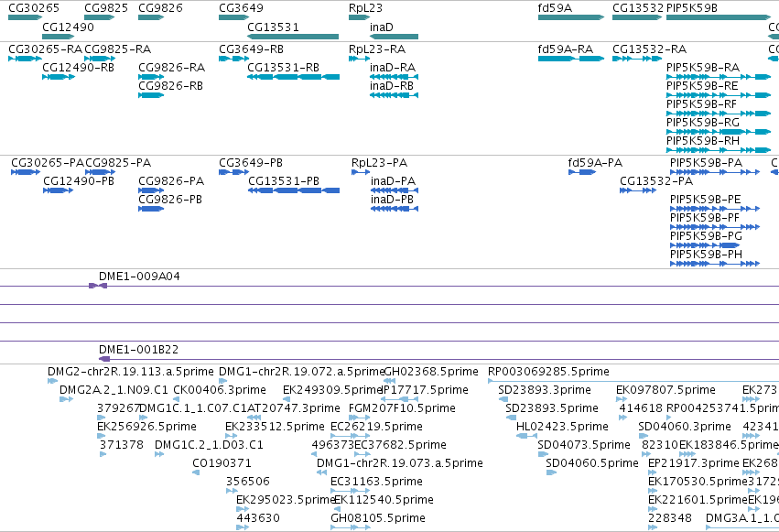779x532 pixels.
Task: Select the fd59A gene bar
Action: (x=571, y=17)
